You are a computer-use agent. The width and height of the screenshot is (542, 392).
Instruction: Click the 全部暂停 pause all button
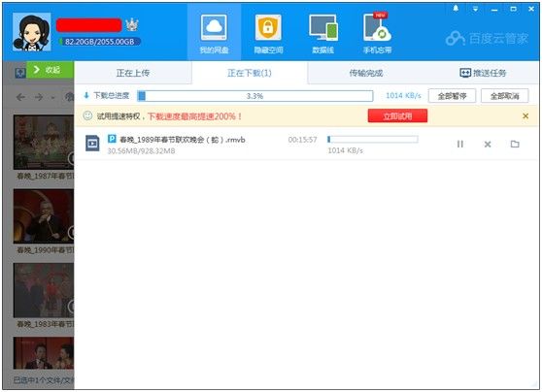452,96
